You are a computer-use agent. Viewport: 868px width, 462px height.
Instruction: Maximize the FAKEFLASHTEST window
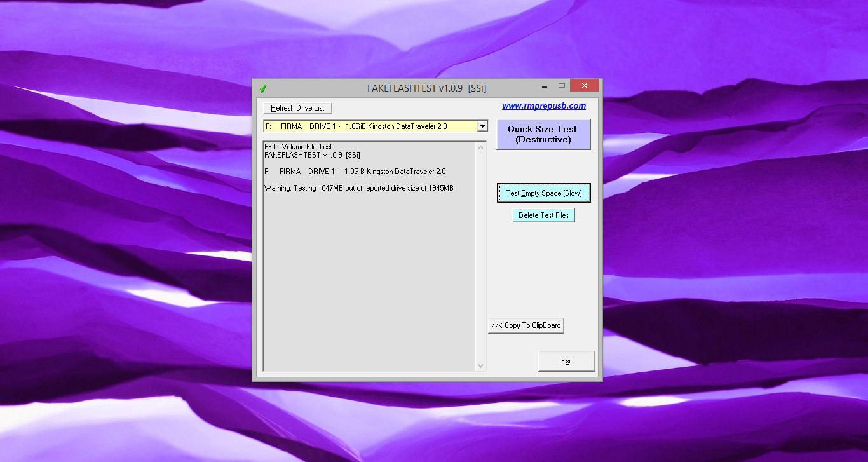[562, 86]
